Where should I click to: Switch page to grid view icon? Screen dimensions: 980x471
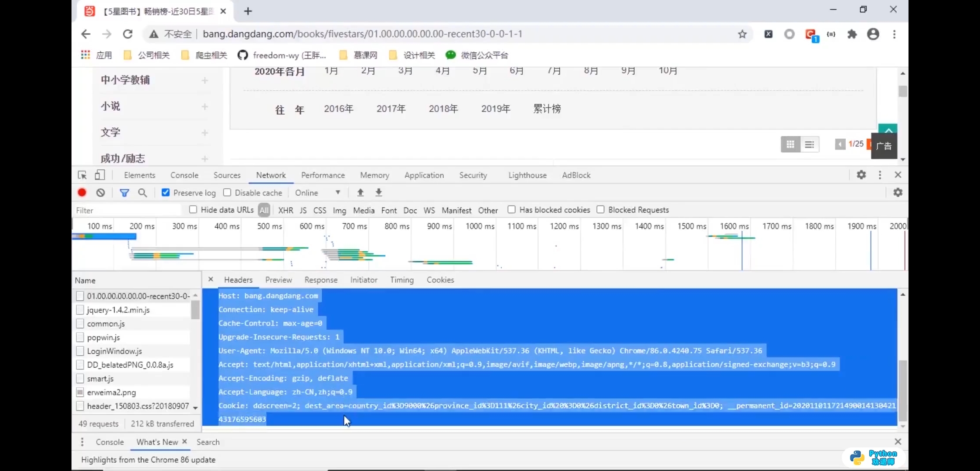(x=790, y=144)
